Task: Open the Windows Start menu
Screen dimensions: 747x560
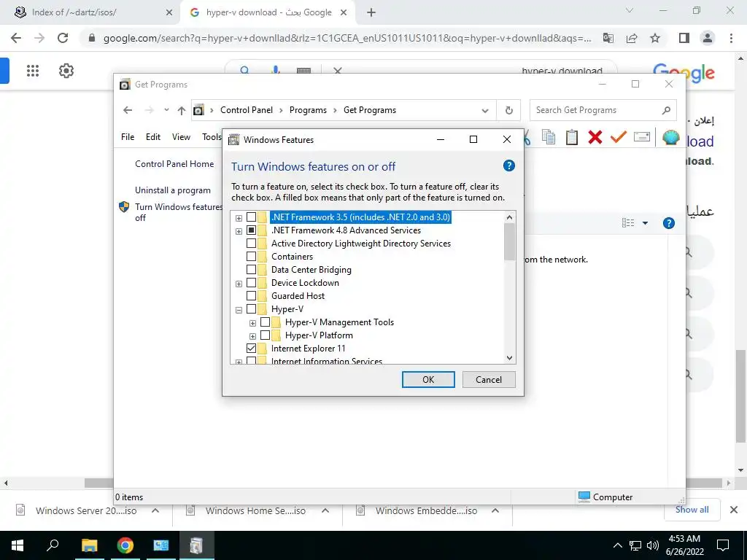Action: coord(18,545)
